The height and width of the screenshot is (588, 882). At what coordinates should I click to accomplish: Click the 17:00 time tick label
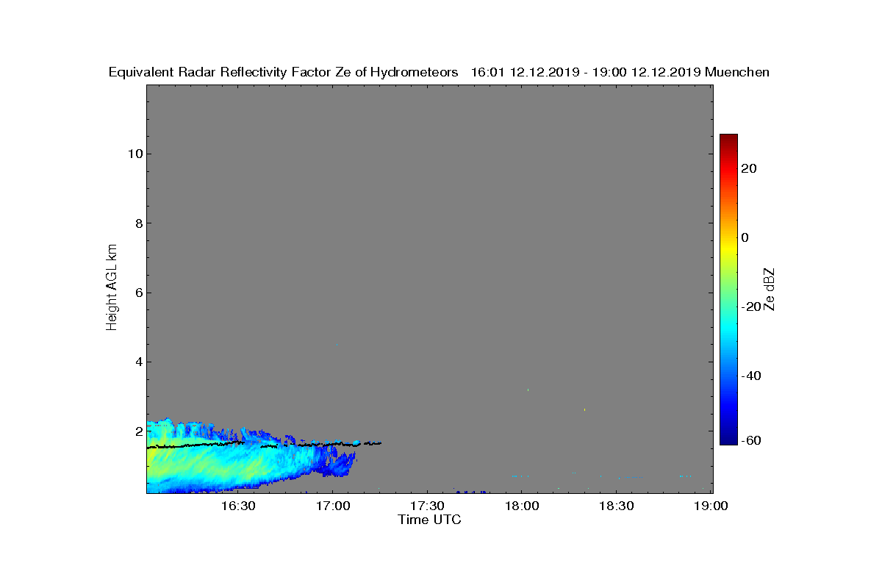click(x=332, y=506)
